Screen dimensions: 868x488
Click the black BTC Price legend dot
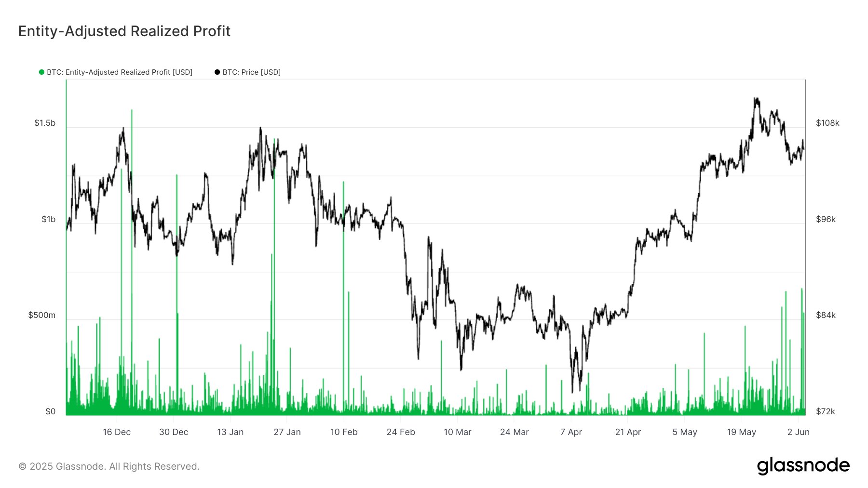tap(217, 72)
